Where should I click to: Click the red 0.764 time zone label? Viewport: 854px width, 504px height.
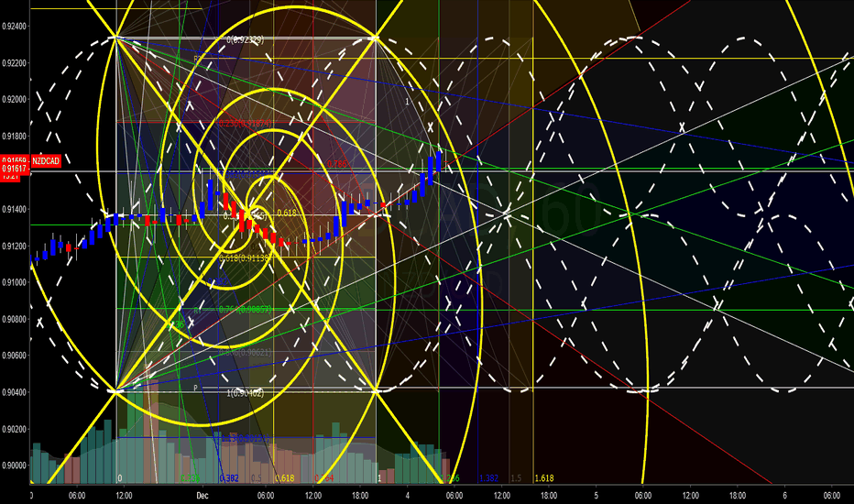(x=324, y=478)
